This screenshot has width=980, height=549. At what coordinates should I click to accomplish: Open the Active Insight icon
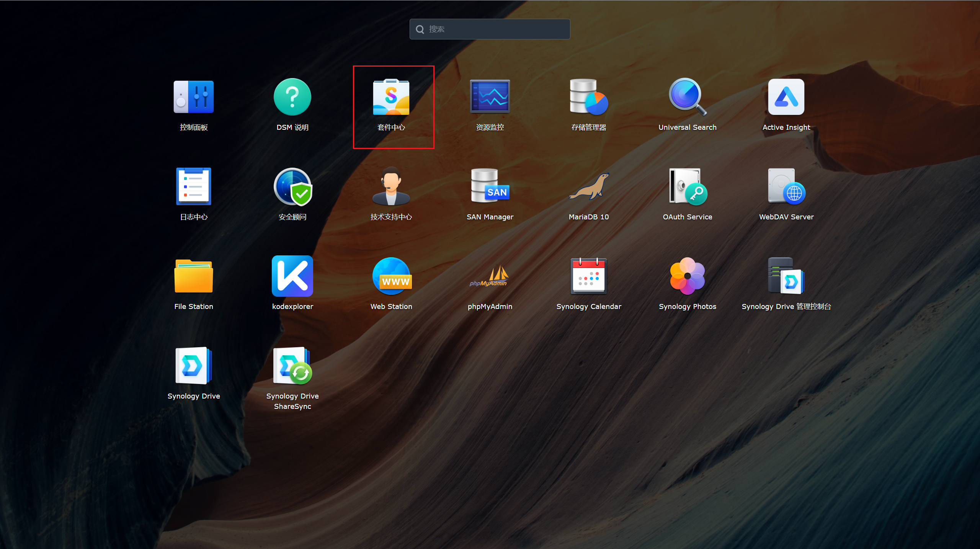tap(786, 97)
